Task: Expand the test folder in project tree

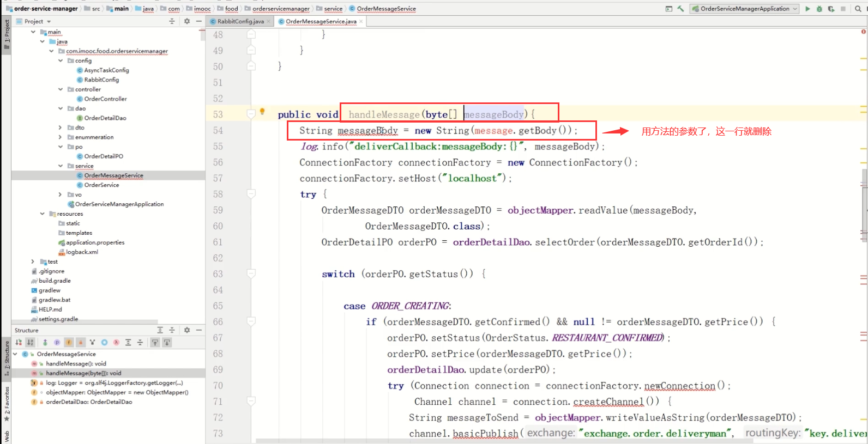Action: point(33,261)
